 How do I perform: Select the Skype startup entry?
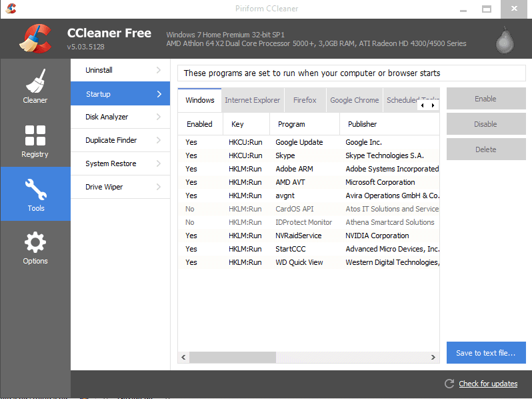[309, 155]
